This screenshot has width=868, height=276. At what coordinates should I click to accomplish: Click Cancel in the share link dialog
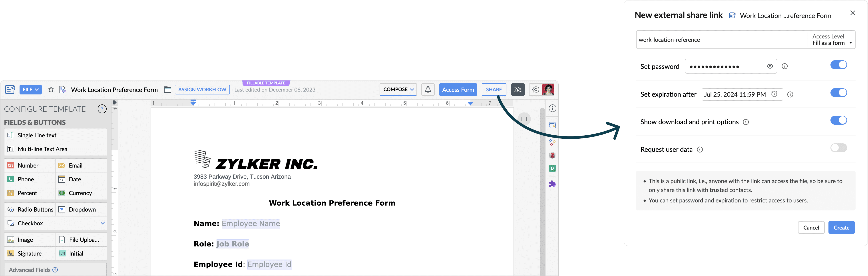click(811, 228)
